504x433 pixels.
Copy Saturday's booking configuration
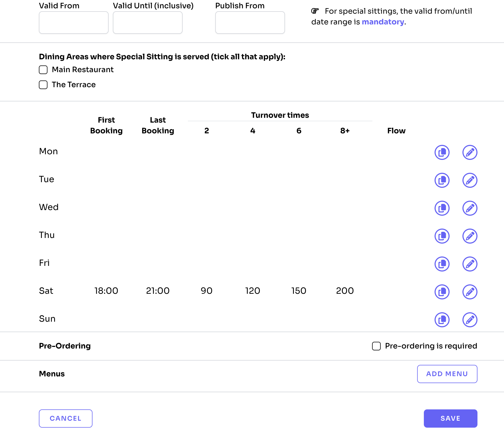442,292
